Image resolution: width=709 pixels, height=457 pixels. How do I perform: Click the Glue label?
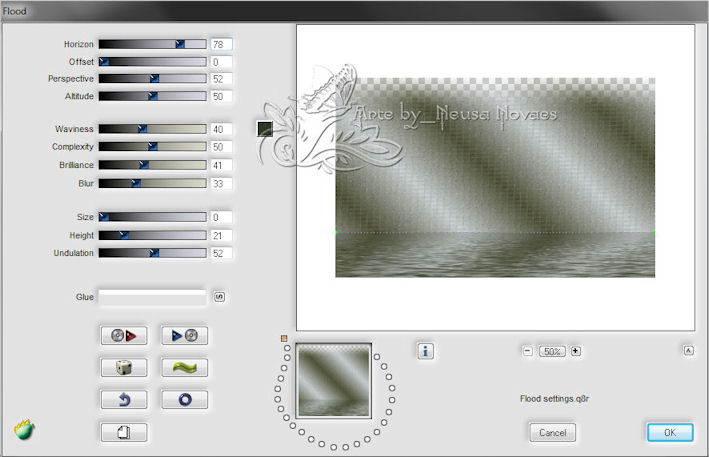tap(85, 297)
